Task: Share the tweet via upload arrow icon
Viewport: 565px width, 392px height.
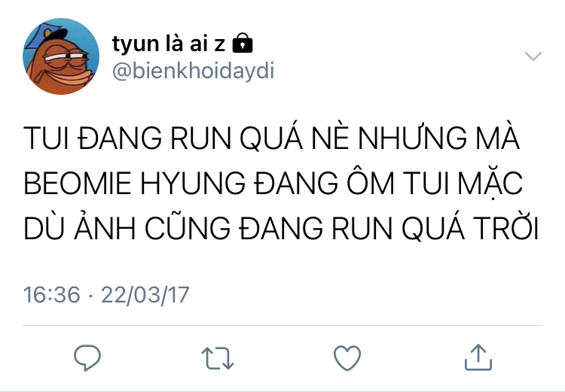Action: click(478, 357)
